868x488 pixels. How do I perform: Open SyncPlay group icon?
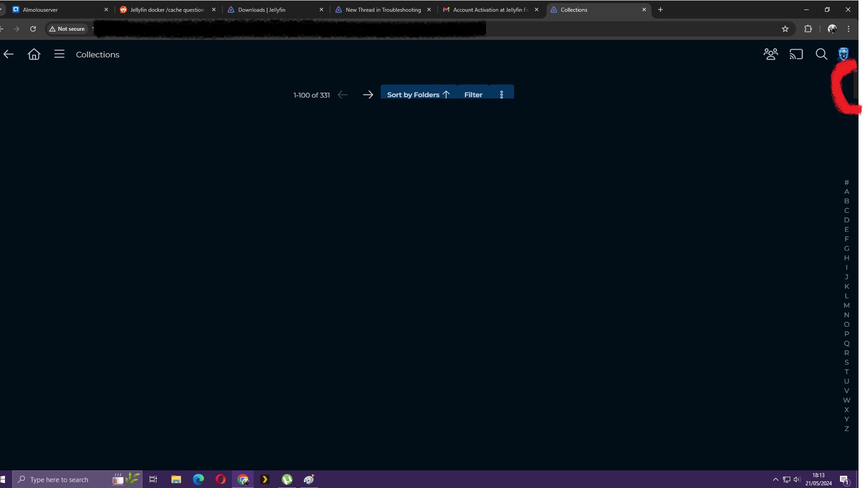tap(771, 54)
